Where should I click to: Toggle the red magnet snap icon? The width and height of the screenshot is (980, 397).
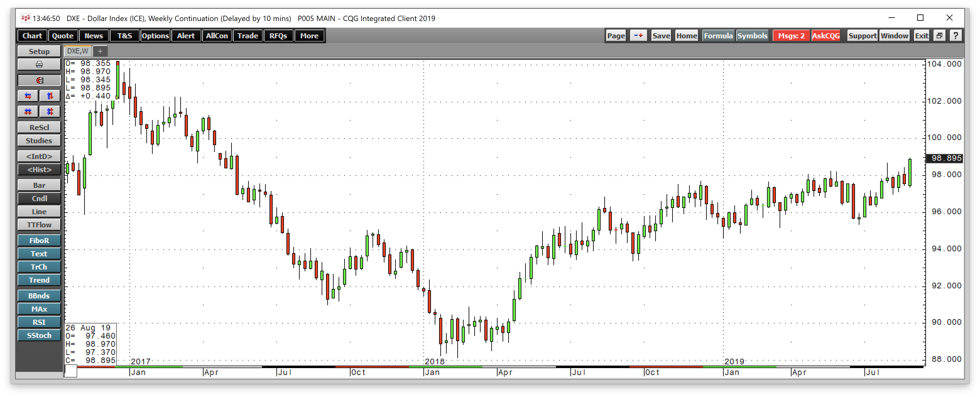39,80
